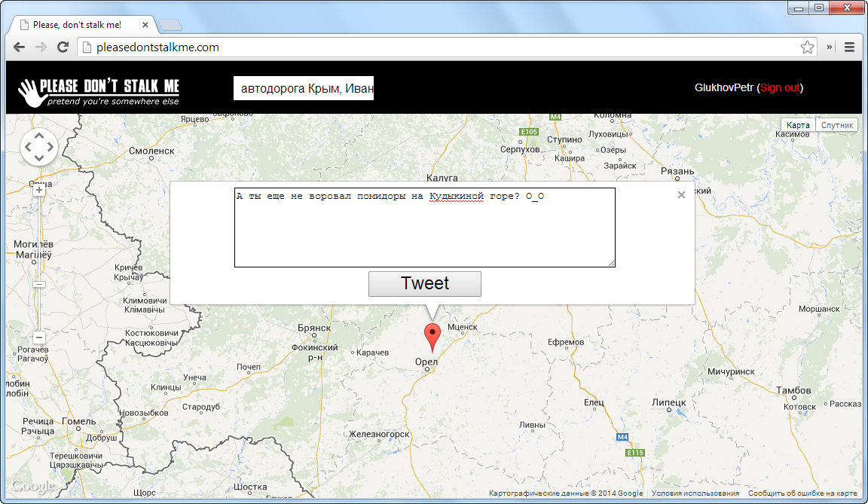The height and width of the screenshot is (504, 868).
Task: Click the Sign out link
Action: click(780, 87)
